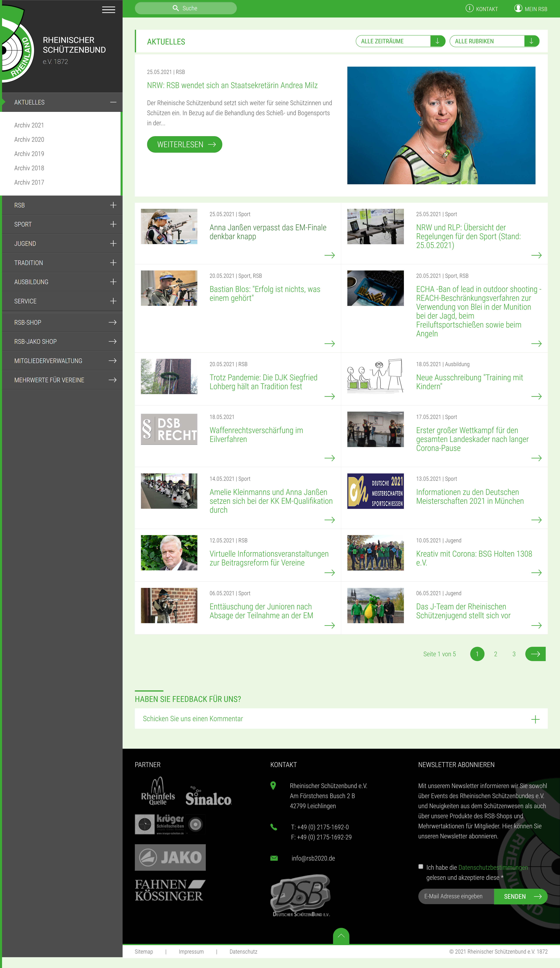Expand the RSB sidebar section
This screenshot has width=560, height=968.
click(113, 205)
